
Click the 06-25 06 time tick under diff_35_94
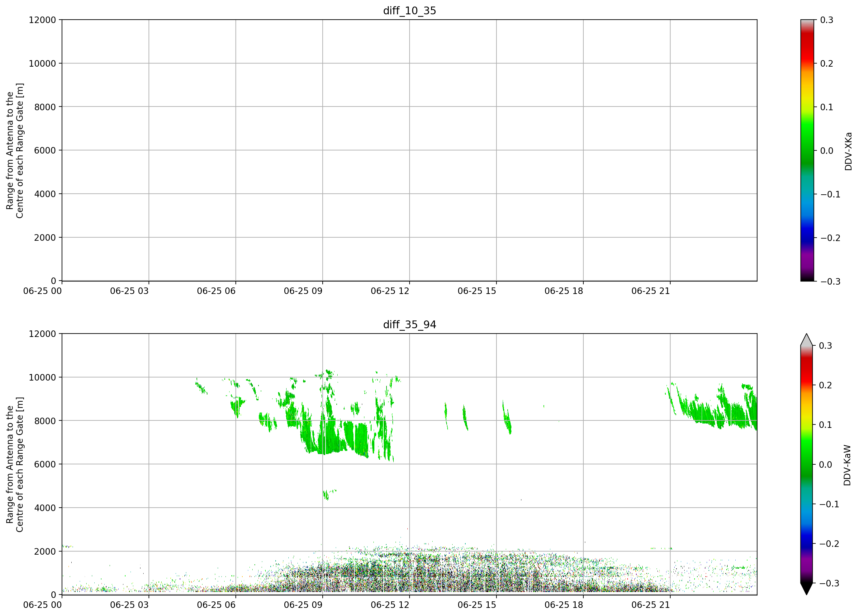pyautogui.click(x=216, y=605)
